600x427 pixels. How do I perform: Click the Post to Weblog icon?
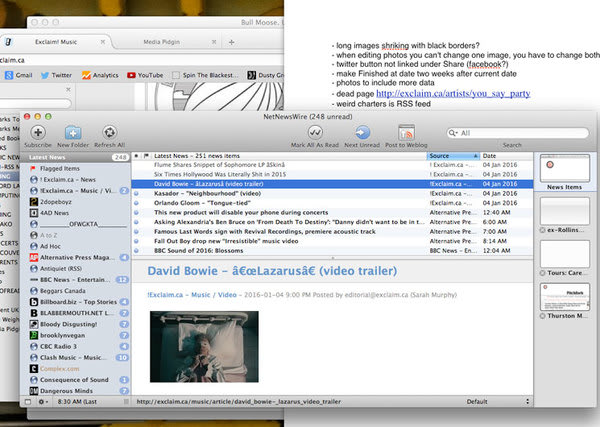[406, 132]
